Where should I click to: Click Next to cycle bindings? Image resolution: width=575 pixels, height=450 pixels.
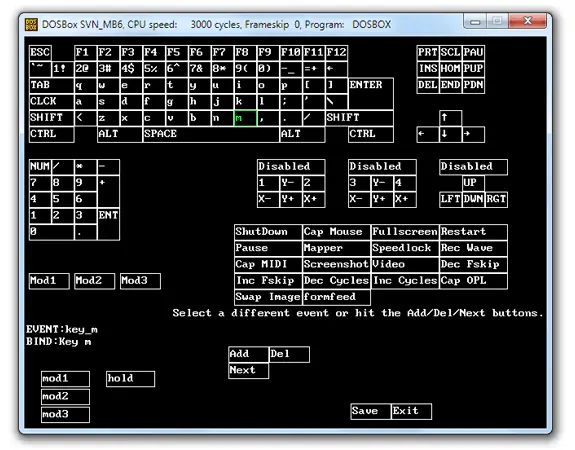click(248, 371)
